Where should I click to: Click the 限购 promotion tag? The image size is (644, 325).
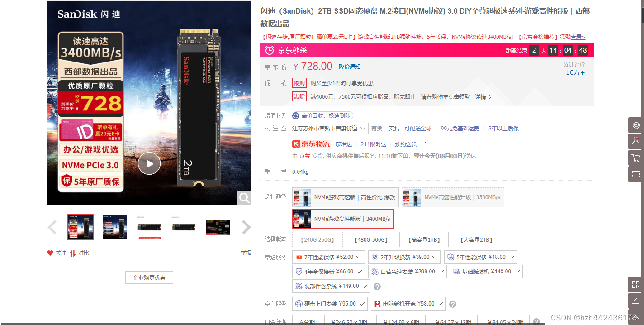pos(299,83)
